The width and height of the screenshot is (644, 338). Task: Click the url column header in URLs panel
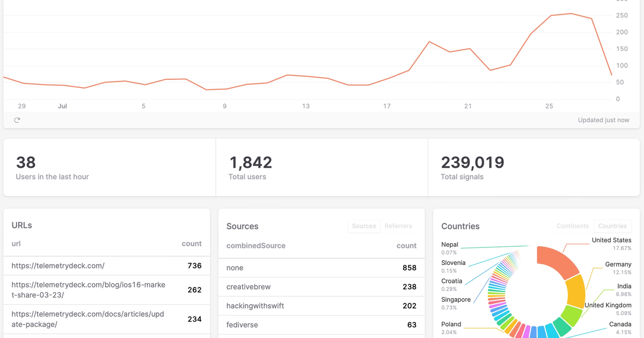(16, 244)
